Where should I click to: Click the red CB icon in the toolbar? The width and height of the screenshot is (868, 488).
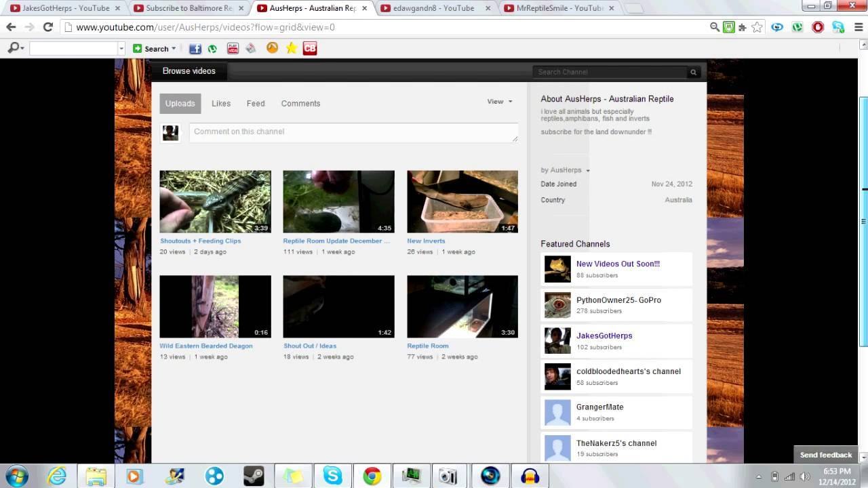coord(310,48)
